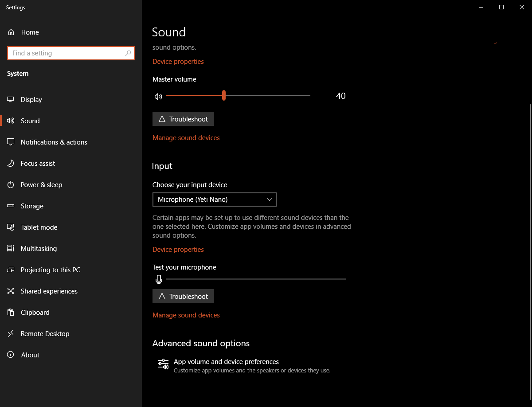Viewport: 532px width, 407px height.
Task: Select Shared experiences in sidebar
Action: coord(71,291)
